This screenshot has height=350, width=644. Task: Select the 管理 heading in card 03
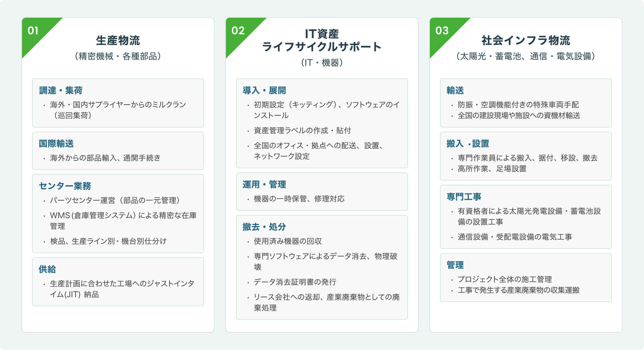click(455, 265)
